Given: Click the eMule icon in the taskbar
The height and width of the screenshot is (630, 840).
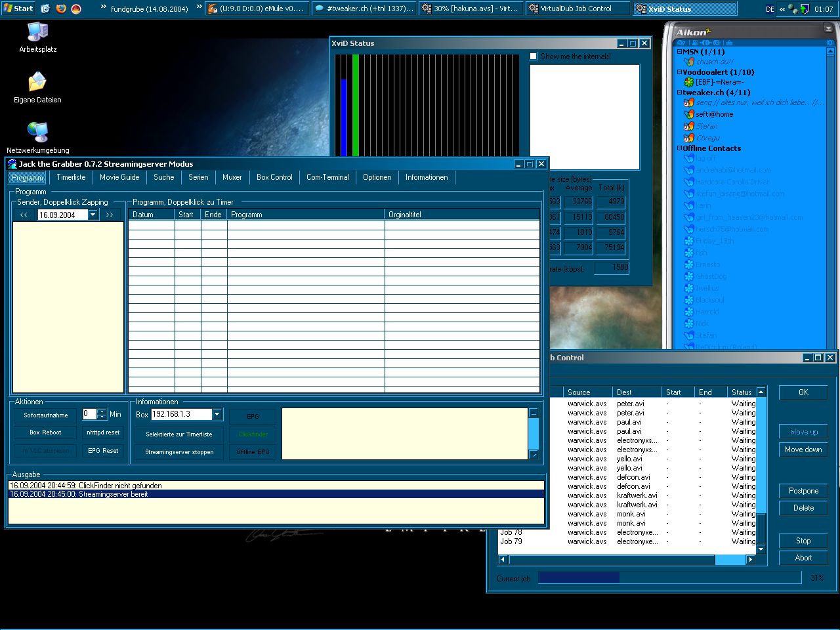Looking at the screenshot, I should click(x=213, y=9).
